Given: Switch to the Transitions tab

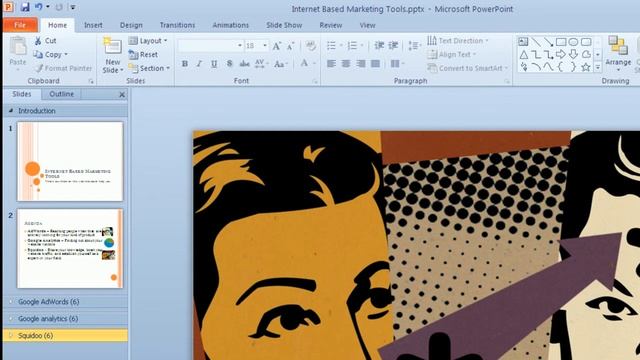Looking at the screenshot, I should [x=177, y=25].
